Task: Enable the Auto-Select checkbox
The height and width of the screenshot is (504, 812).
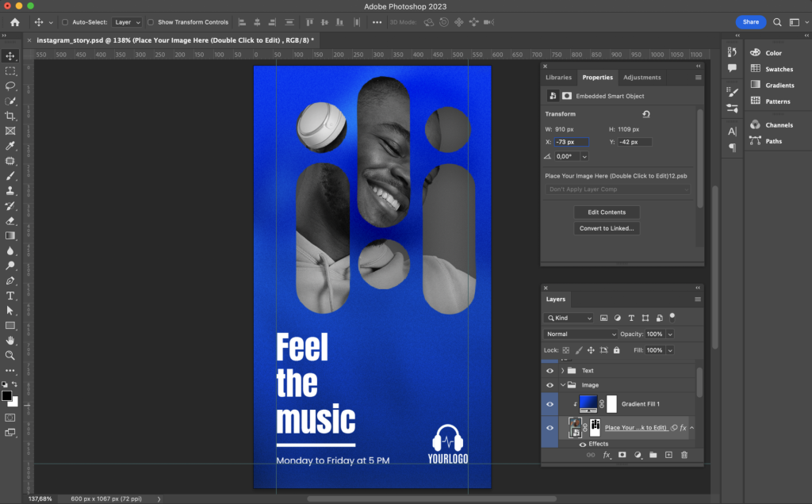Action: coord(65,22)
